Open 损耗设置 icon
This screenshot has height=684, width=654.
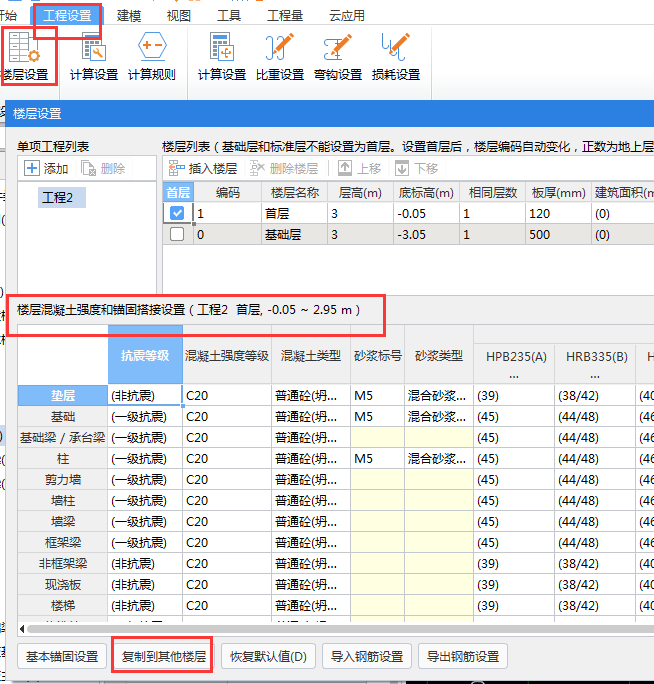point(396,56)
